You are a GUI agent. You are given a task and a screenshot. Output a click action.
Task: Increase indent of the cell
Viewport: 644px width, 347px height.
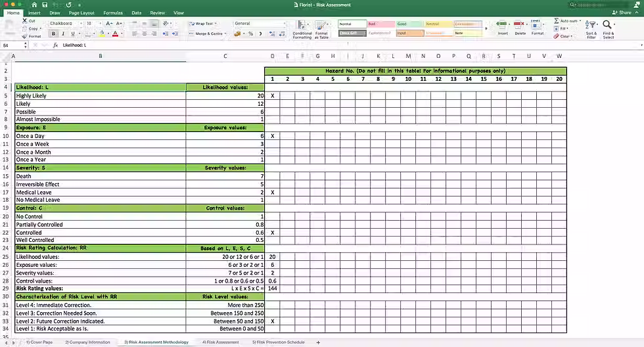175,34
